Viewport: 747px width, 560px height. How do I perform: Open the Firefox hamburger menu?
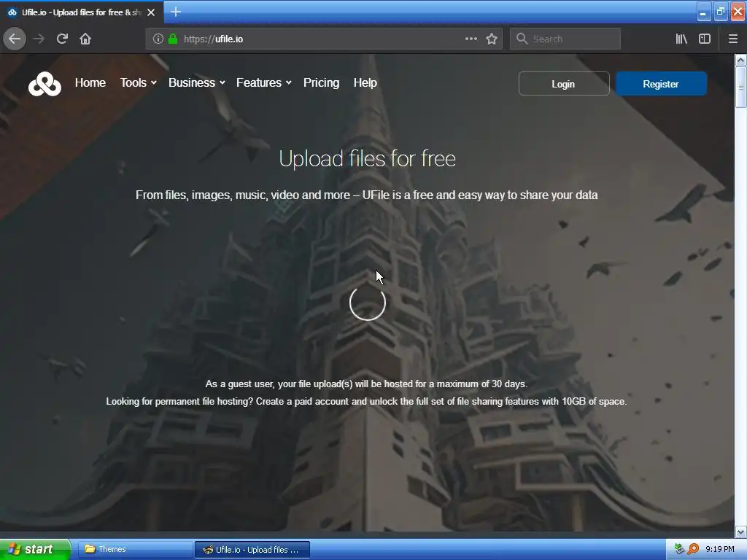click(732, 39)
